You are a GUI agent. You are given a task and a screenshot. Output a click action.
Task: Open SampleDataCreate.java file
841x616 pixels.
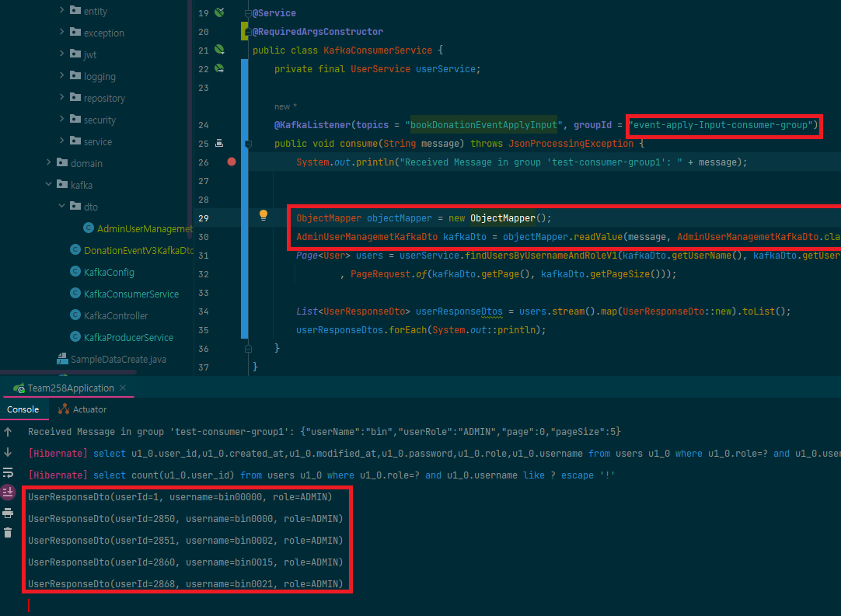118,359
